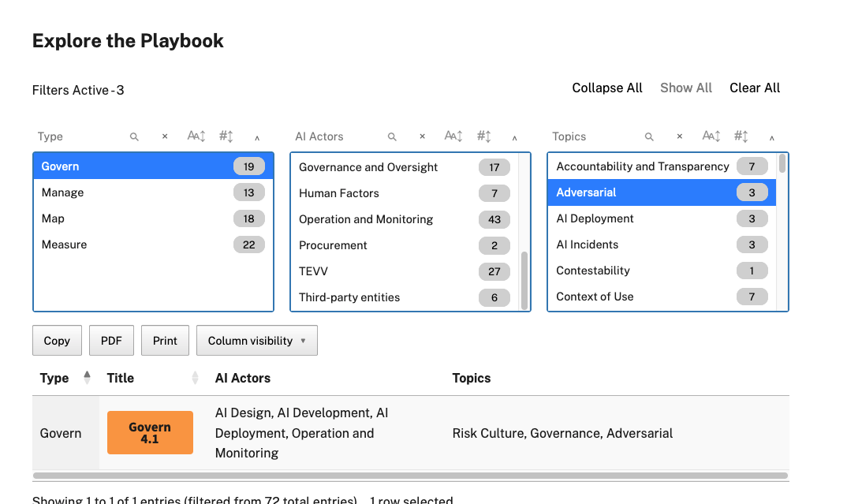Click the Topics column header
The image size is (847, 504).
pyautogui.click(x=471, y=378)
